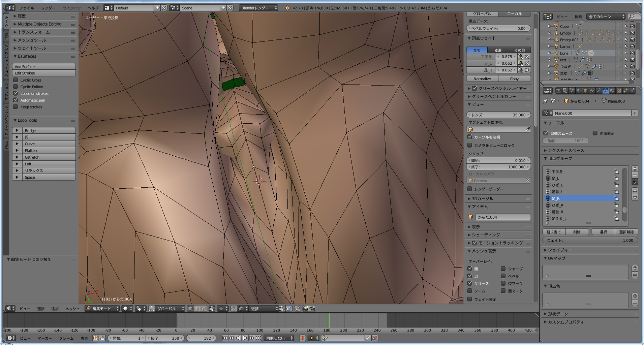Open the ファイル menu
Image resolution: width=644 pixels, height=345 pixels.
pos(27,8)
